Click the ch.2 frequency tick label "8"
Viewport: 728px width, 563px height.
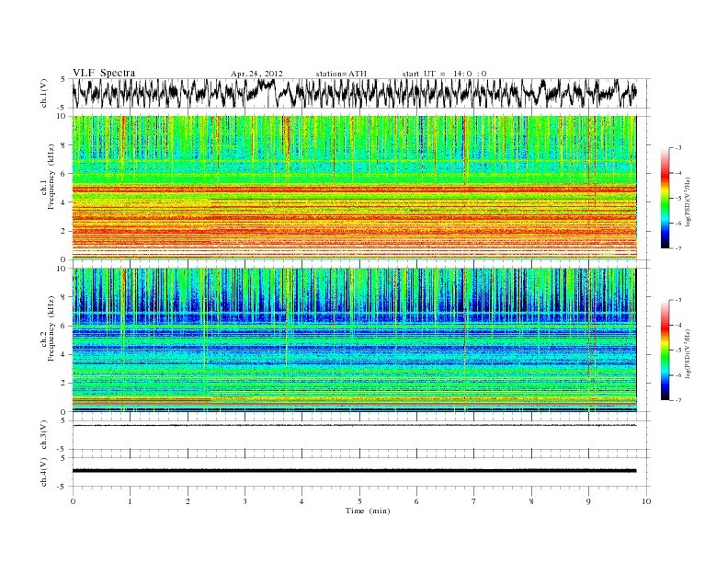pyautogui.click(x=64, y=297)
